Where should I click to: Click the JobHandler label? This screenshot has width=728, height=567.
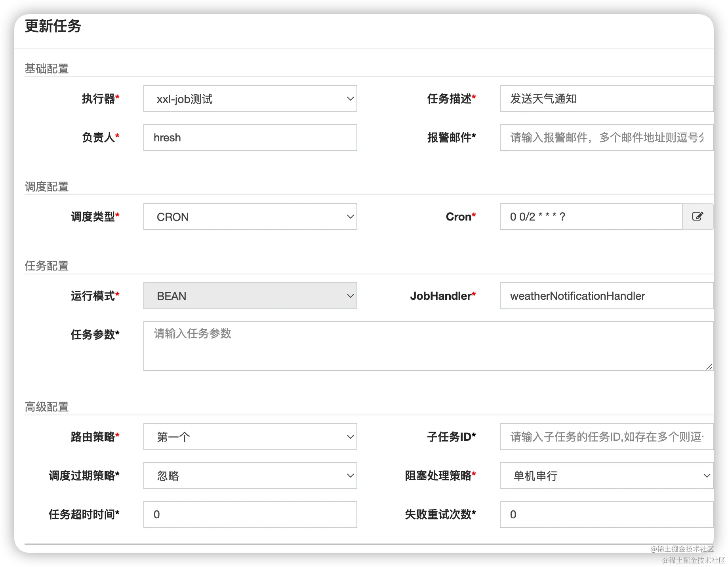point(443,296)
